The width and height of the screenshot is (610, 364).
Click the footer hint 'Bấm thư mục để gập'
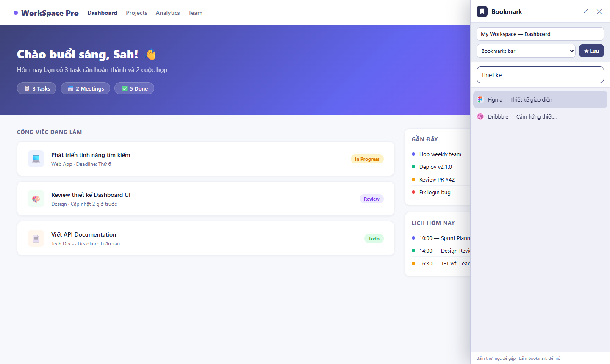(x=496, y=358)
